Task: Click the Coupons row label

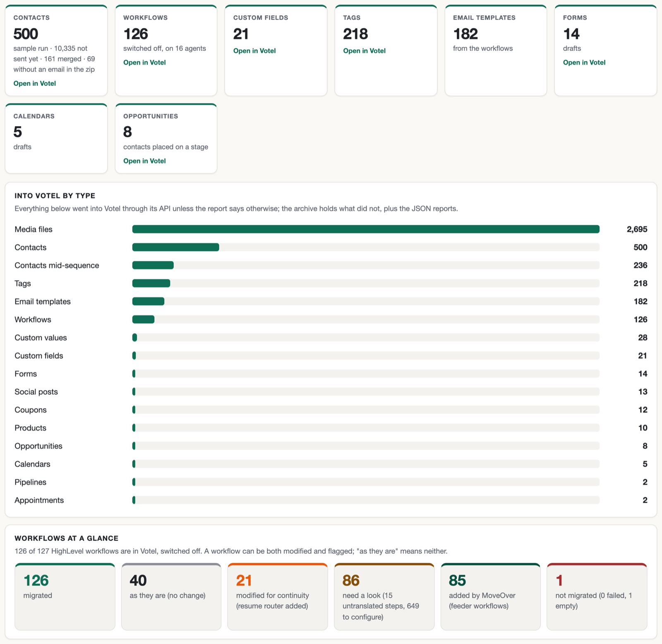Action: 31,410
